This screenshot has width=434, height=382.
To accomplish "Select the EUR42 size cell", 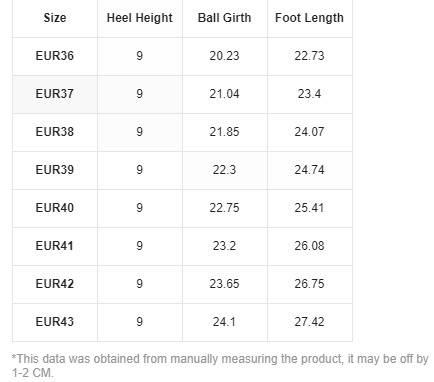I will [55, 284].
